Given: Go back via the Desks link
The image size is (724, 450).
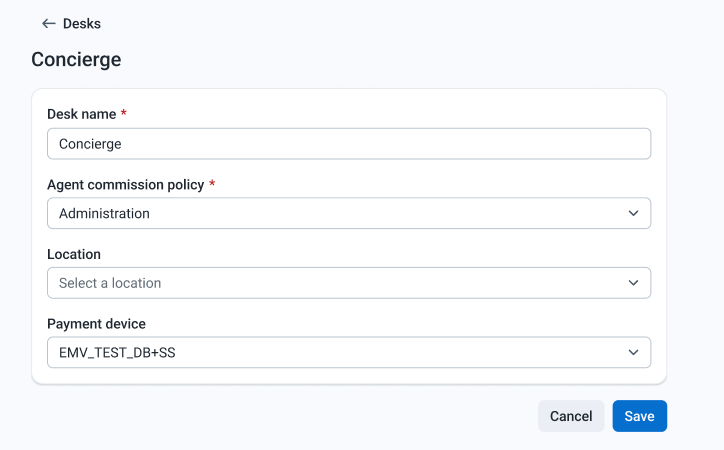Looking at the screenshot, I should click(x=81, y=24).
